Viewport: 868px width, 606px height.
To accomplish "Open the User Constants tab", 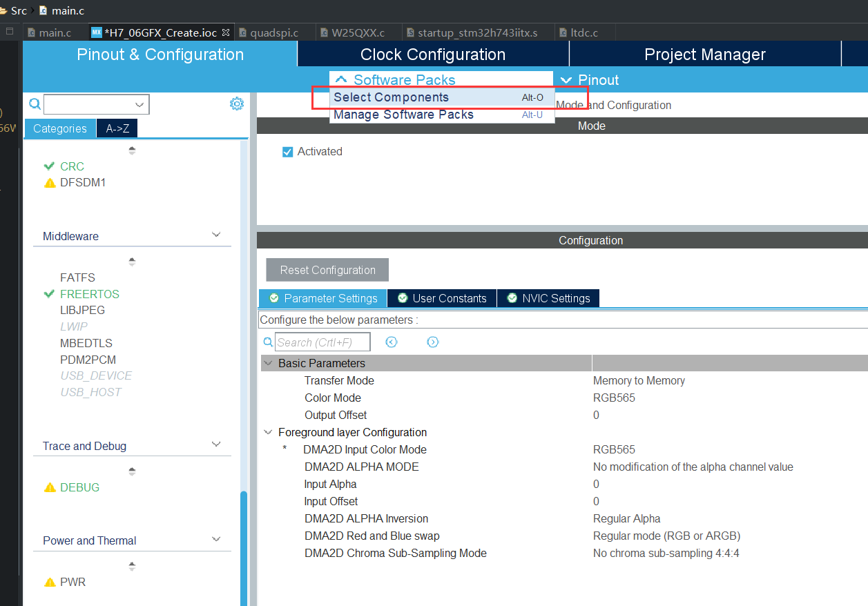I will pyautogui.click(x=442, y=298).
